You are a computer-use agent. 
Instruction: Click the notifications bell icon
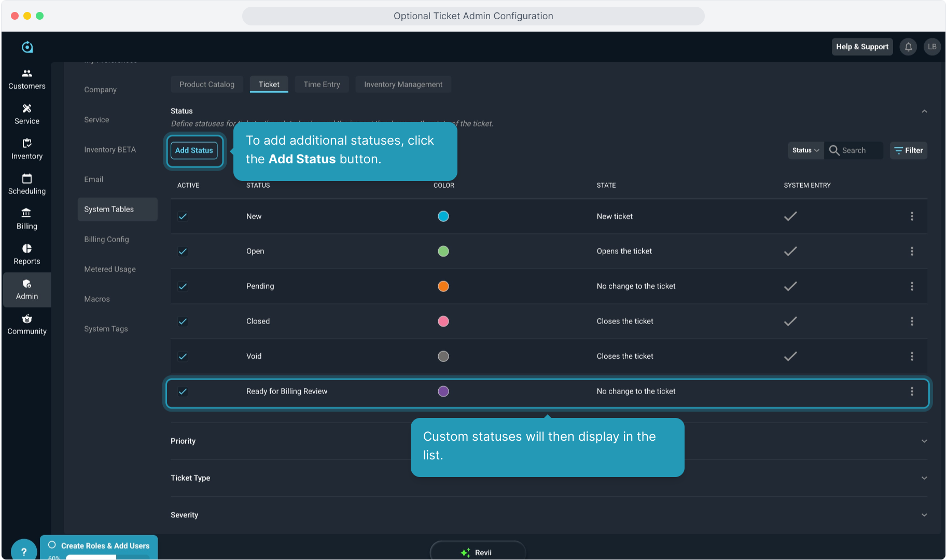point(908,47)
